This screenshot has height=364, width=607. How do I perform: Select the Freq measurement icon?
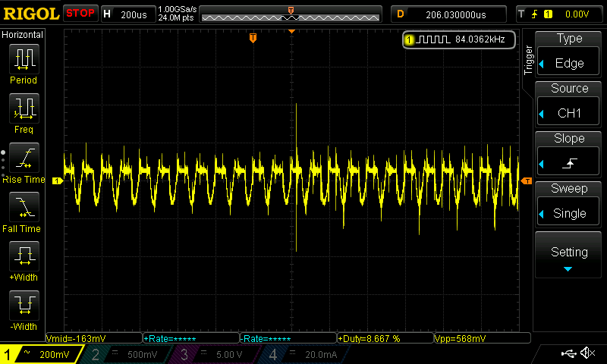point(24,108)
